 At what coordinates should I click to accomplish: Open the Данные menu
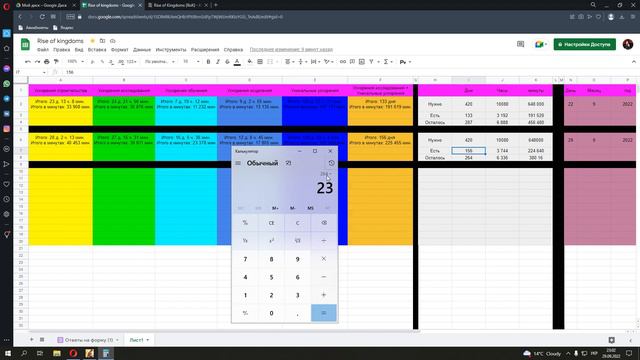point(142,50)
